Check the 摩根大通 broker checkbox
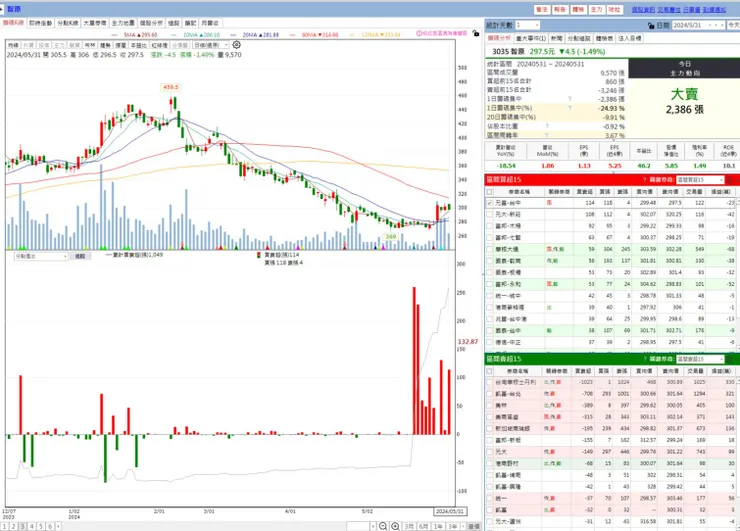 [489, 249]
